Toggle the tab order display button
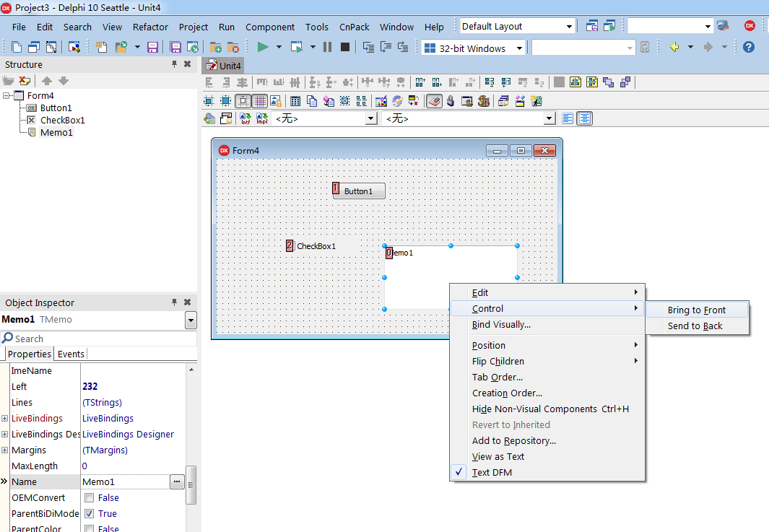This screenshot has height=532, width=769. pyautogui.click(x=435, y=101)
